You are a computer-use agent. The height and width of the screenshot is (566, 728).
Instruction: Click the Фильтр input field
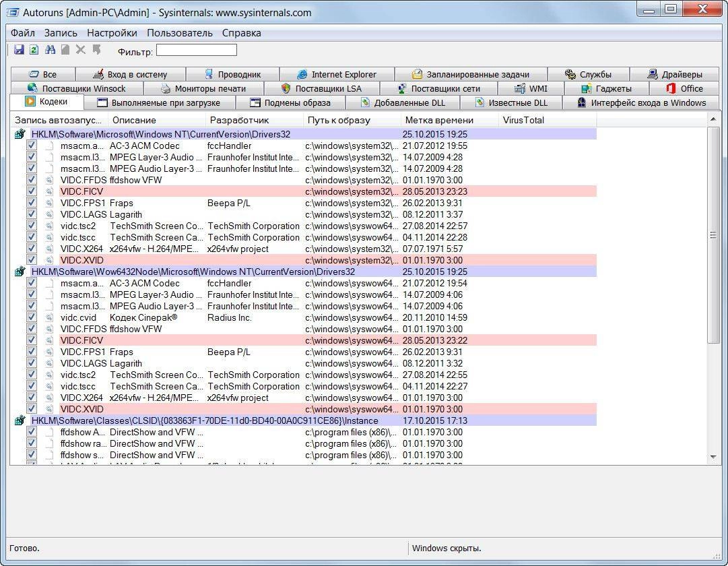click(x=197, y=50)
